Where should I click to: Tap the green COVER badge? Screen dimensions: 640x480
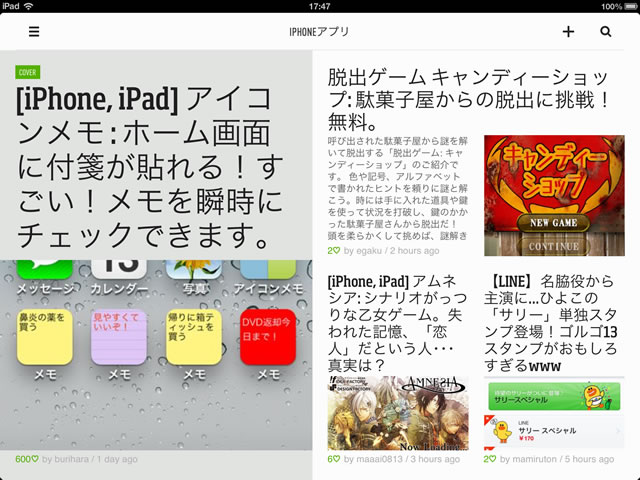click(28, 72)
